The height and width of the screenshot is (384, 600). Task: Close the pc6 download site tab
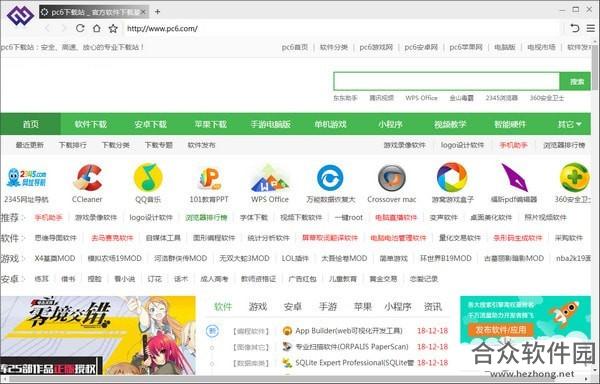coord(143,12)
